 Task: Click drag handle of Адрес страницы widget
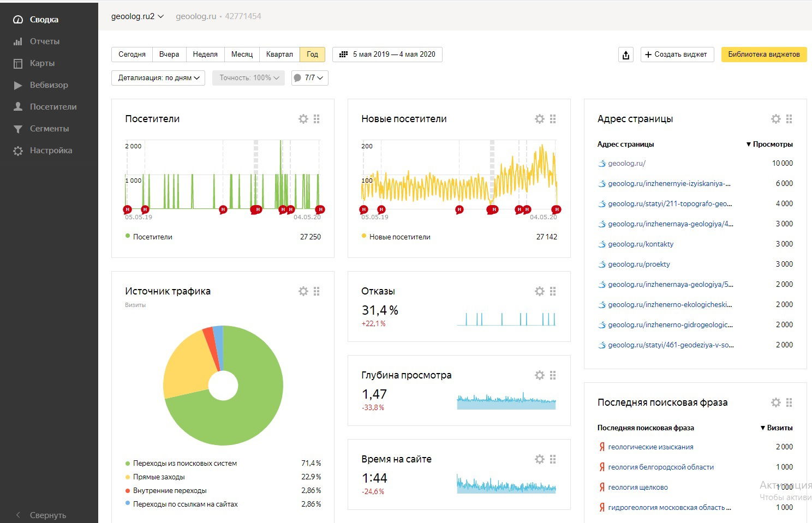click(789, 119)
